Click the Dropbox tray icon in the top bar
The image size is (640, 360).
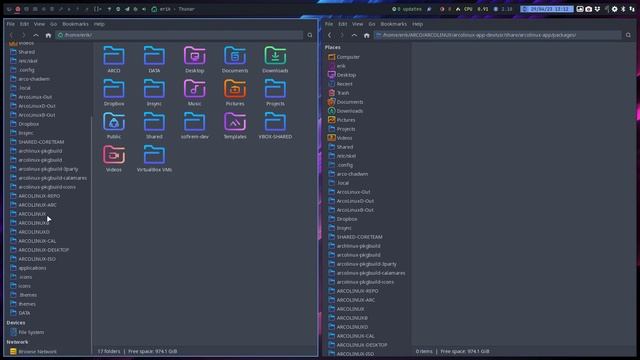[598, 9]
